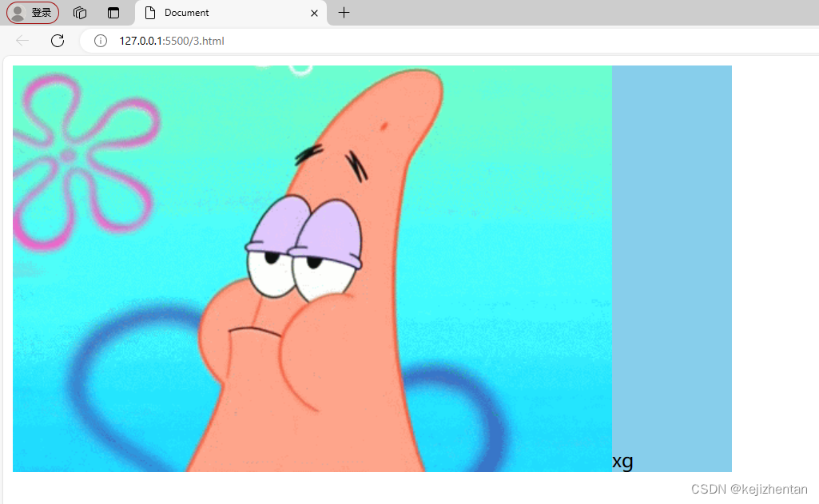Reload the page
This screenshot has height=504, width=819.
[58, 41]
